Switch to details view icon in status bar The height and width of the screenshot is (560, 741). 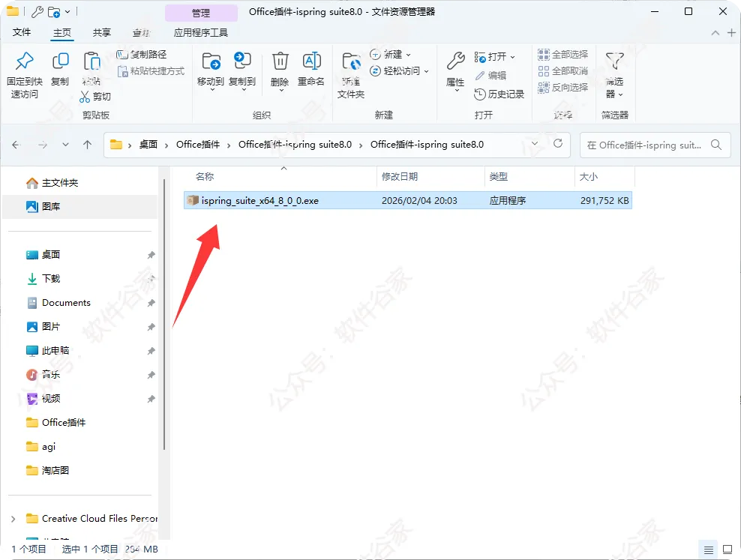(709, 550)
